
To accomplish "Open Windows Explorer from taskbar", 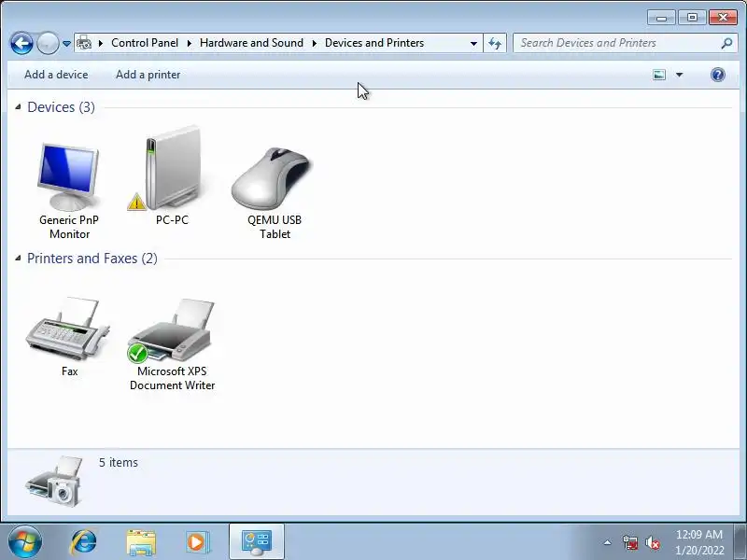I will point(141,542).
